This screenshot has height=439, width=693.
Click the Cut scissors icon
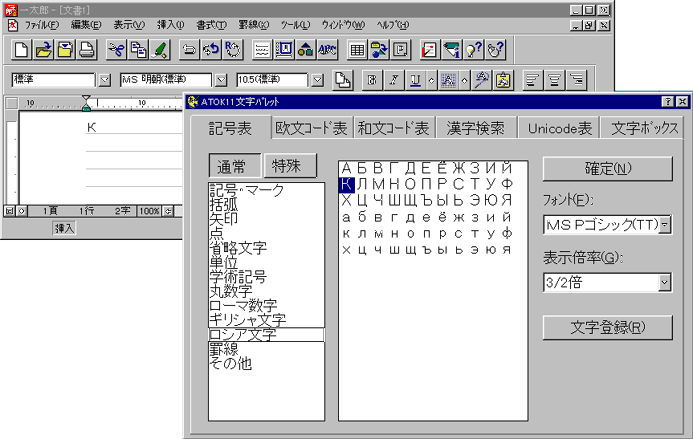pos(116,48)
